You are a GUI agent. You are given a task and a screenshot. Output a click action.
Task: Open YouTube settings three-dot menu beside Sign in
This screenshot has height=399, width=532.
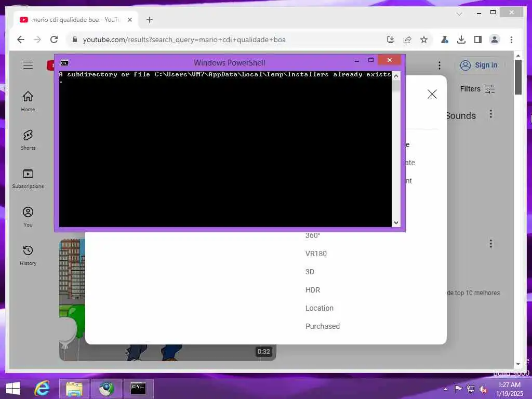click(x=440, y=65)
